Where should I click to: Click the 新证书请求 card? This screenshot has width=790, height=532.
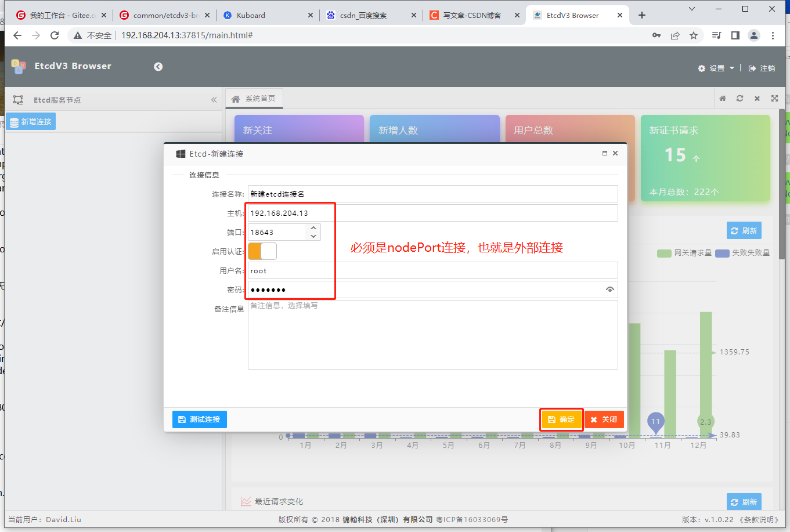click(x=705, y=158)
